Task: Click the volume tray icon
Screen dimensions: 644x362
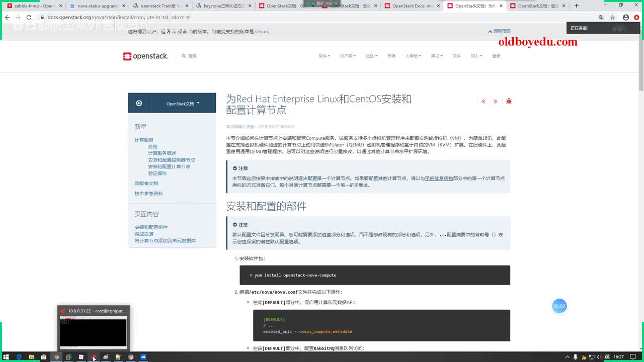Action: point(599,357)
